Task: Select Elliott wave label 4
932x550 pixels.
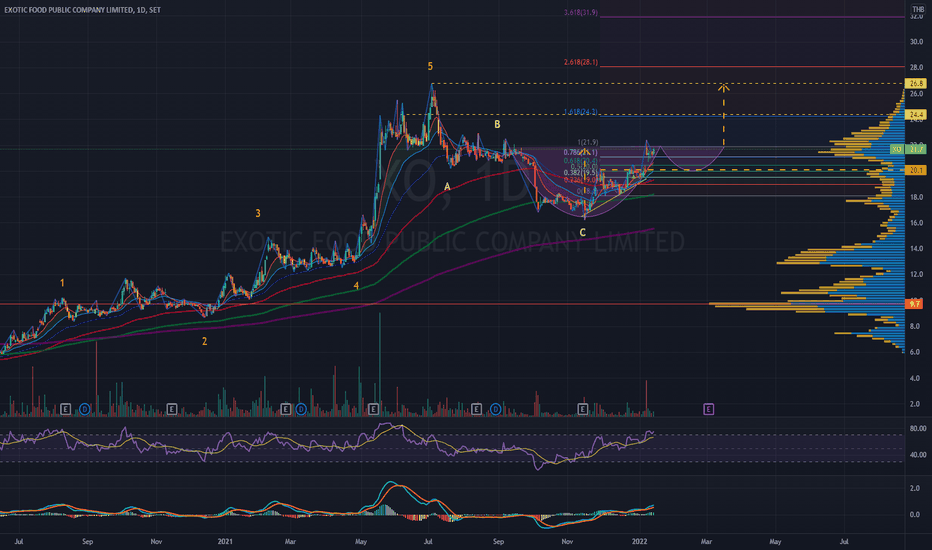Action: tap(356, 286)
